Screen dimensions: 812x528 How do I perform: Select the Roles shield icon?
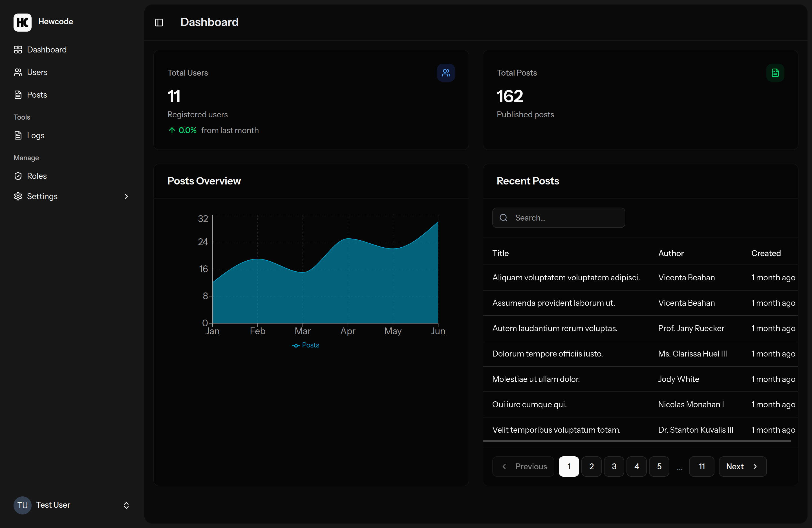click(18, 176)
